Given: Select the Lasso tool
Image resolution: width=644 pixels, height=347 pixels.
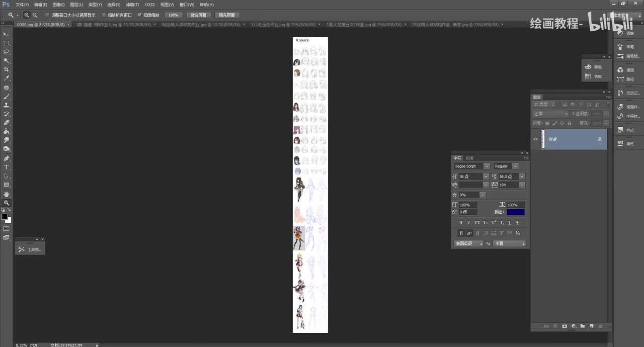Looking at the screenshot, I should click(7, 52).
